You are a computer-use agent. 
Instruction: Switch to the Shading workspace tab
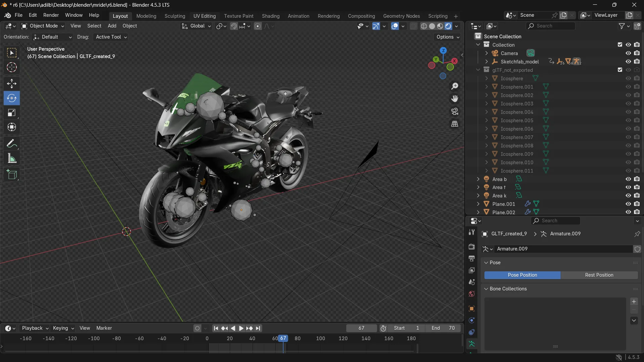270,16
